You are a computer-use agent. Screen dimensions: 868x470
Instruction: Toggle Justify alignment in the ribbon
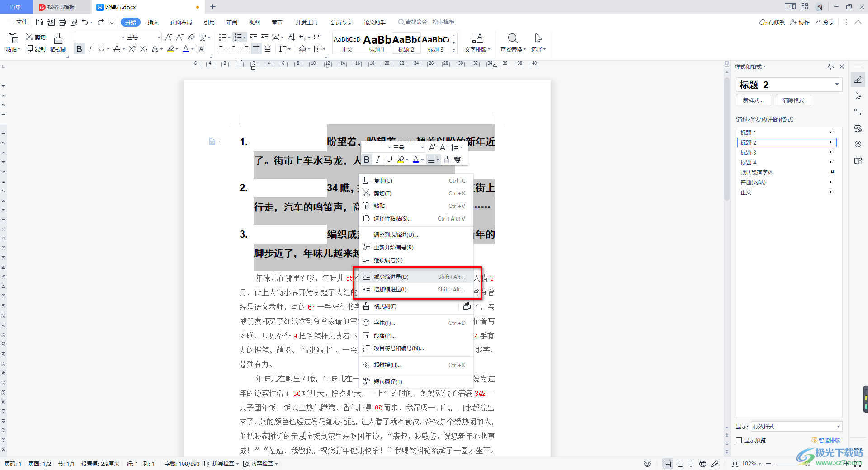tap(256, 49)
